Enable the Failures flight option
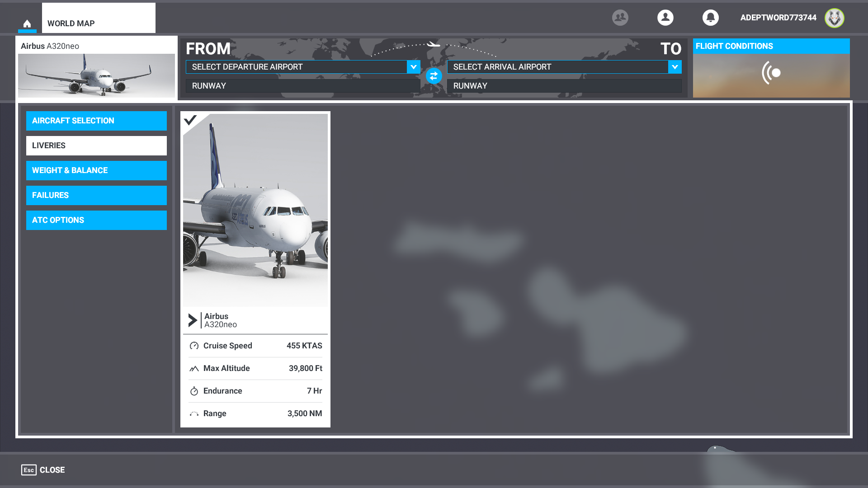 (97, 195)
